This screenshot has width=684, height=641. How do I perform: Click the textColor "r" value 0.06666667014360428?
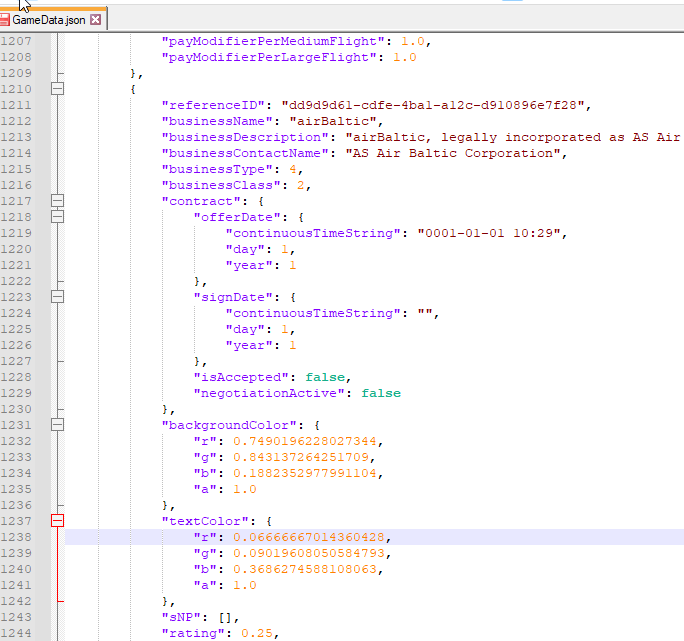tap(308, 537)
